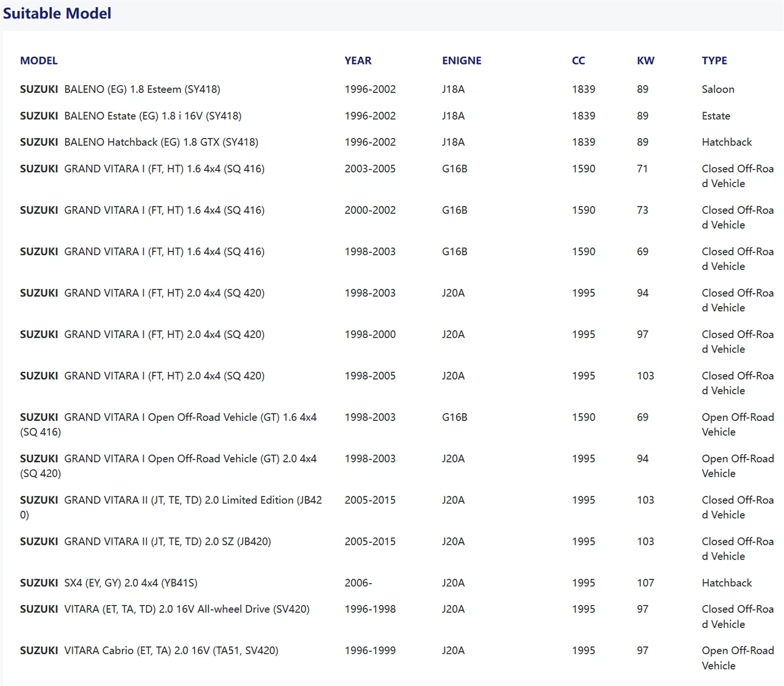The image size is (784, 686).
Task: Select year '2005-2015' in Limited Edition row
Action: tap(370, 500)
